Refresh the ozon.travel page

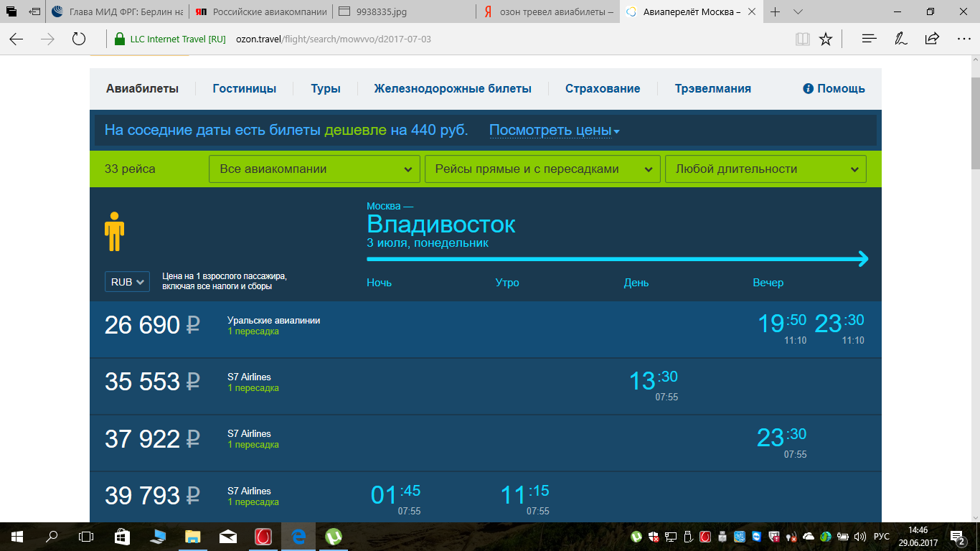click(x=79, y=39)
